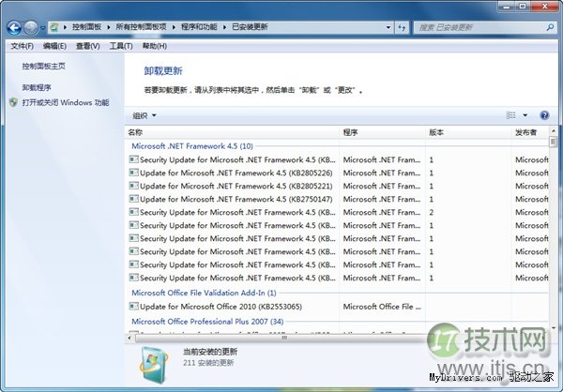Open the 文件(F) menu

23,46
